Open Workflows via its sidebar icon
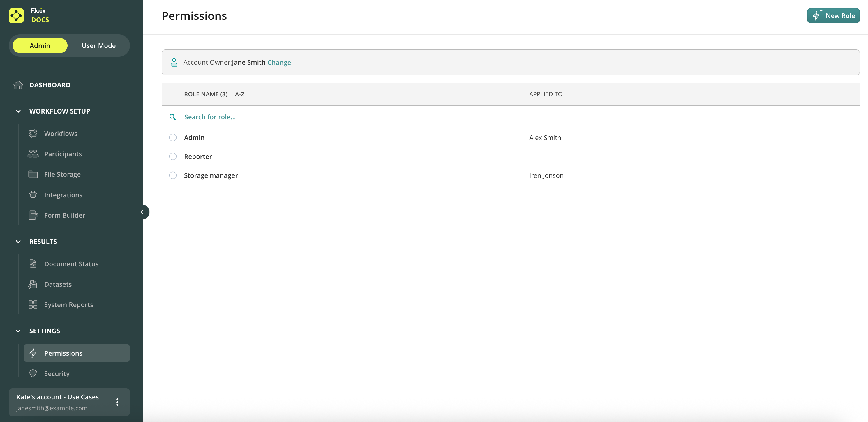 33,133
